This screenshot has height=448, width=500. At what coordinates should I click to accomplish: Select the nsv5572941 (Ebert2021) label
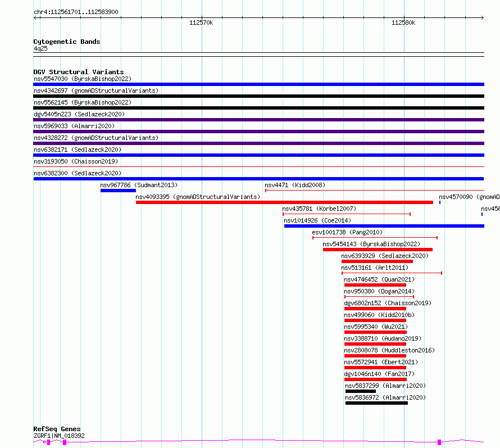click(381, 362)
